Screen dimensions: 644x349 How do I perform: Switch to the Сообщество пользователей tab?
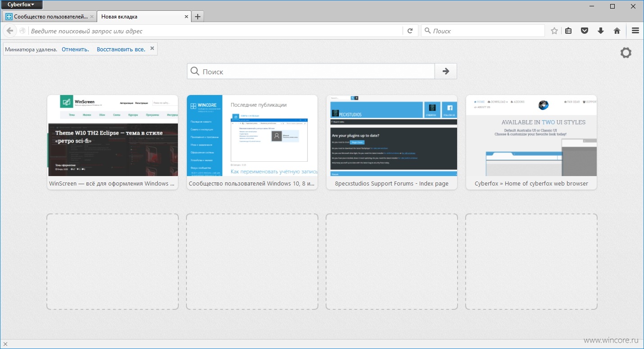[50, 17]
